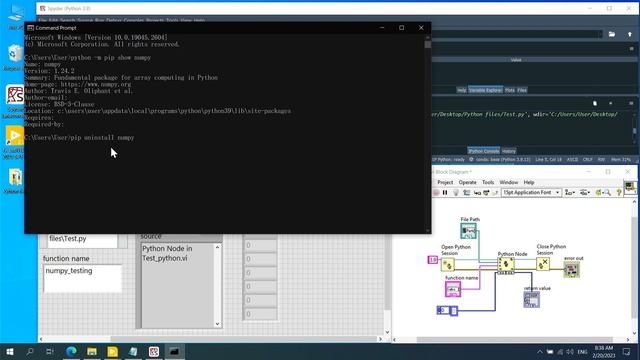
Task: Open clean up diagram reorder dropdown
Action: (599, 192)
